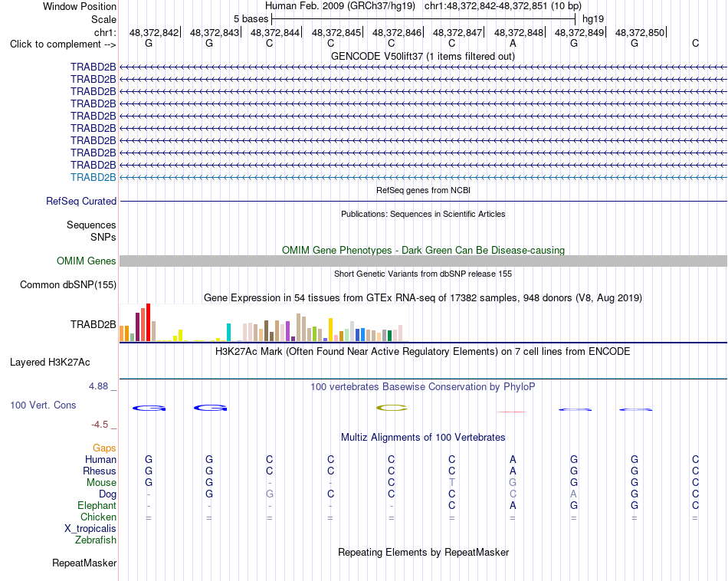
Task: Open the RefSeq Curated track label
Action: pyautogui.click(x=81, y=201)
